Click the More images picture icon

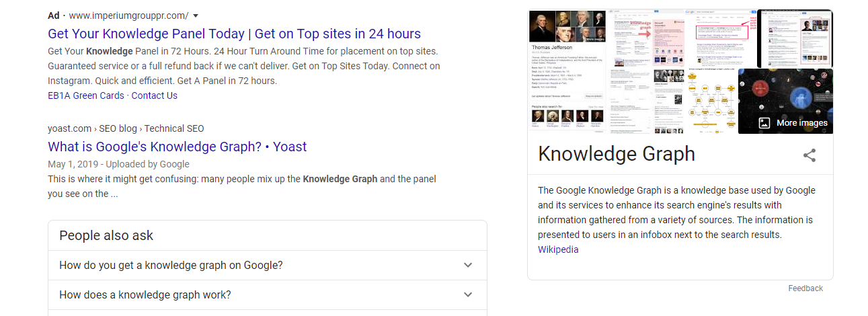(x=764, y=123)
